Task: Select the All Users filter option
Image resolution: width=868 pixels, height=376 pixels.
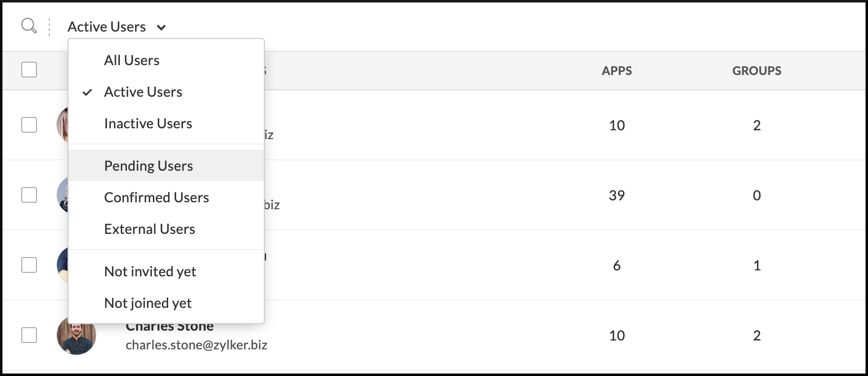Action: pos(132,60)
